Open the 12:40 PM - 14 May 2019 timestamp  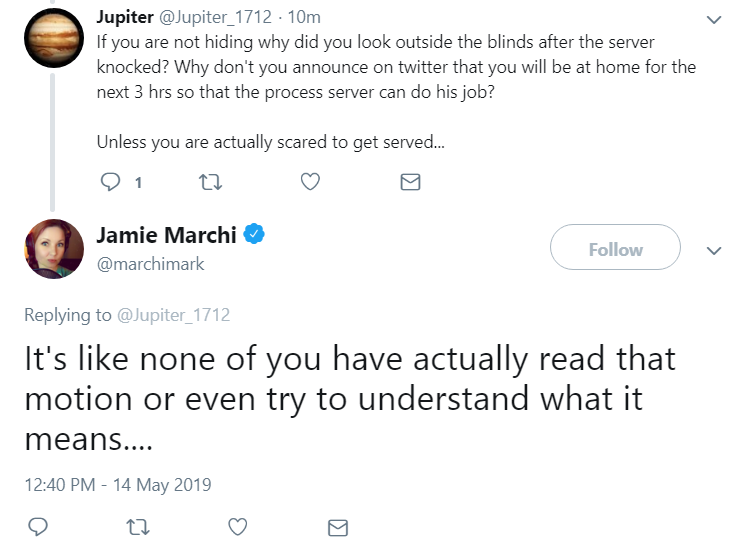[118, 485]
